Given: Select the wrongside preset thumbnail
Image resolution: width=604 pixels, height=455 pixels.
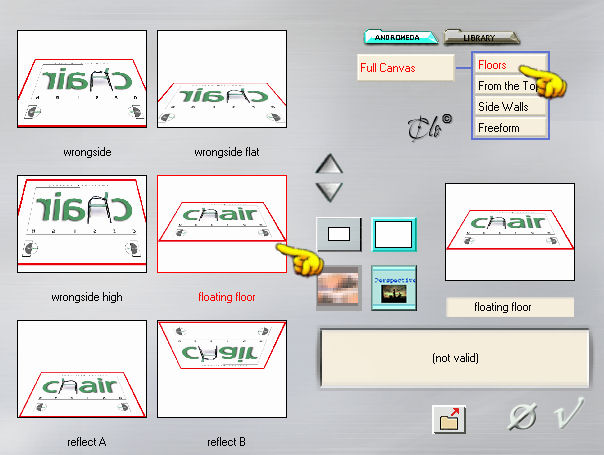Looking at the screenshot, I should point(82,79).
